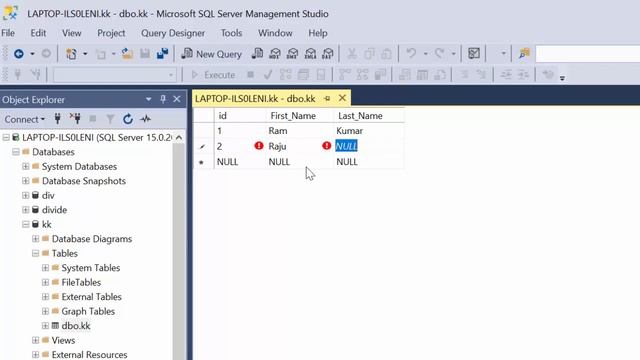This screenshot has height=360, width=640.
Task: Click the Activity Monitor pulse icon
Action: 146,119
